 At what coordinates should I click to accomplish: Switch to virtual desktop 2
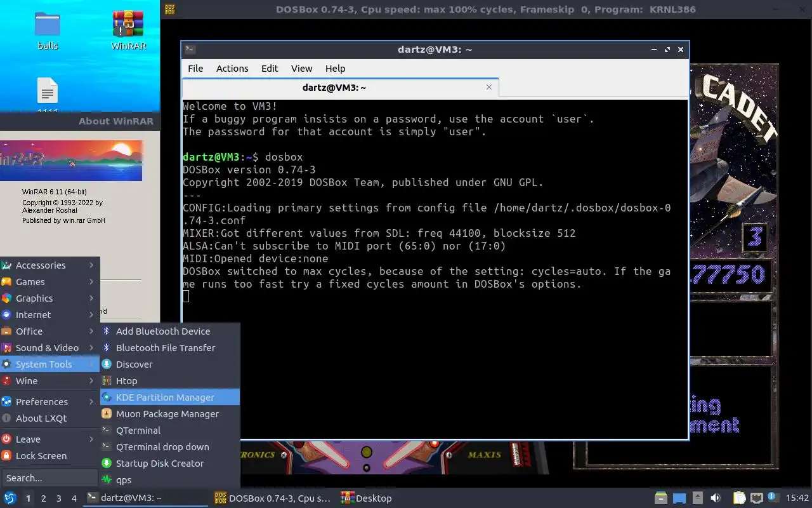click(x=43, y=498)
